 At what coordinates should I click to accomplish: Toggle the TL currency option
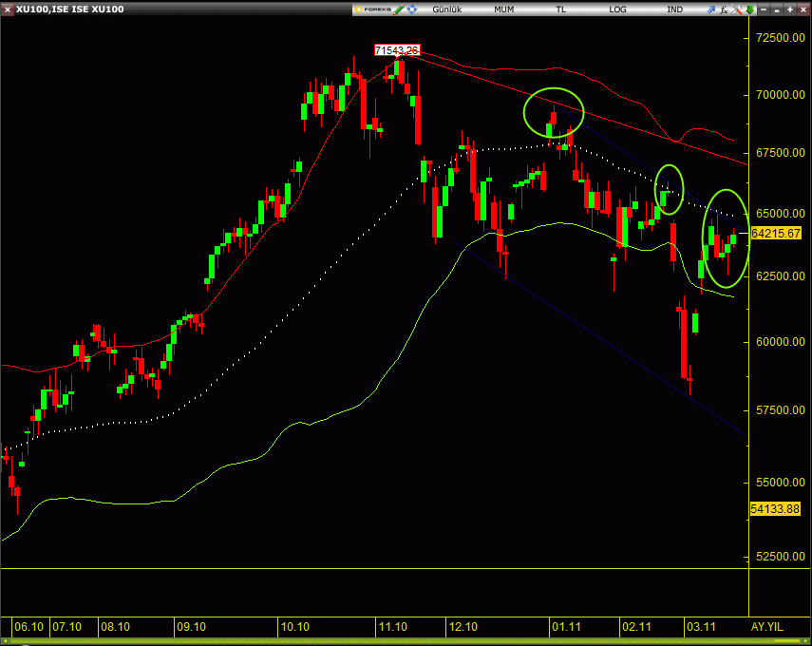560,9
